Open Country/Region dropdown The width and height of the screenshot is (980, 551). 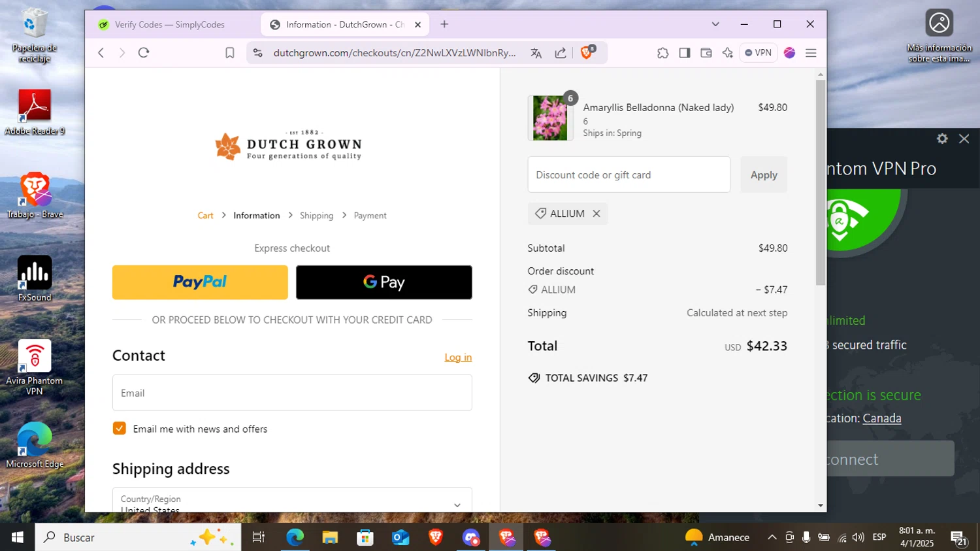click(x=292, y=500)
